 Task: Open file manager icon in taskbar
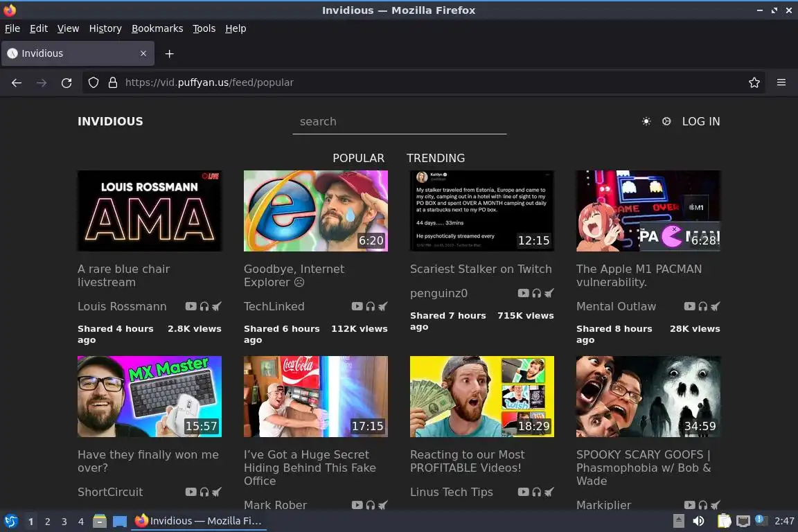[x=100, y=521]
